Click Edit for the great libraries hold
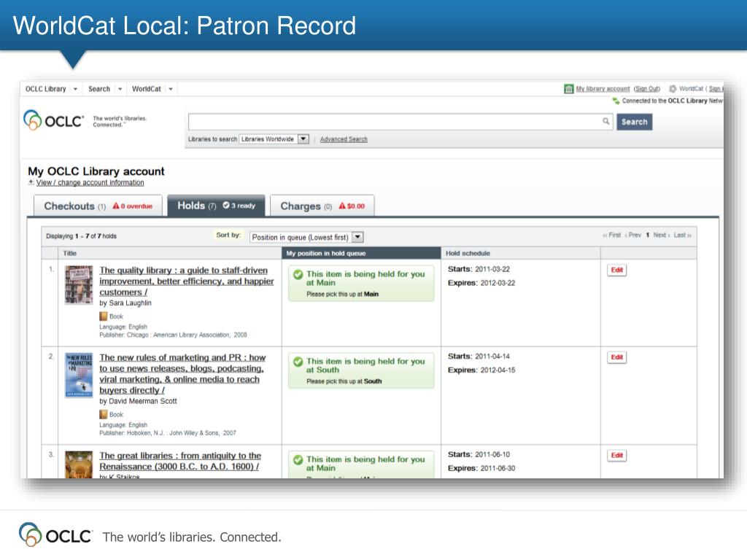Screen dimensions: 747x560 (x=617, y=455)
